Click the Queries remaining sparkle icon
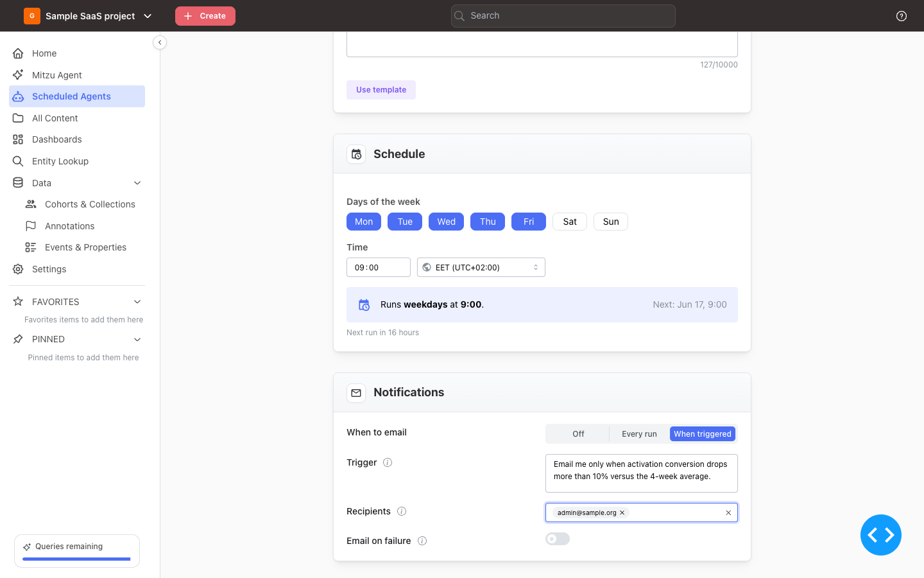924x578 pixels. (x=27, y=547)
